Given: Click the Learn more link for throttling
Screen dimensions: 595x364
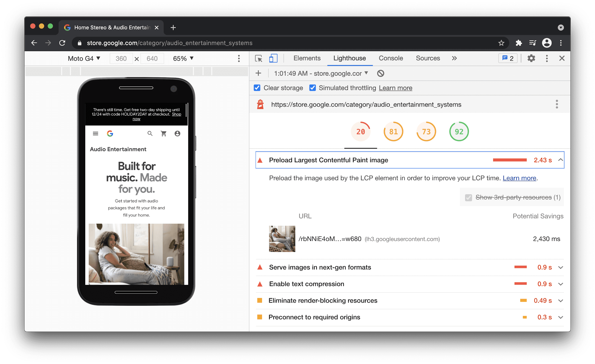Looking at the screenshot, I should (x=395, y=88).
